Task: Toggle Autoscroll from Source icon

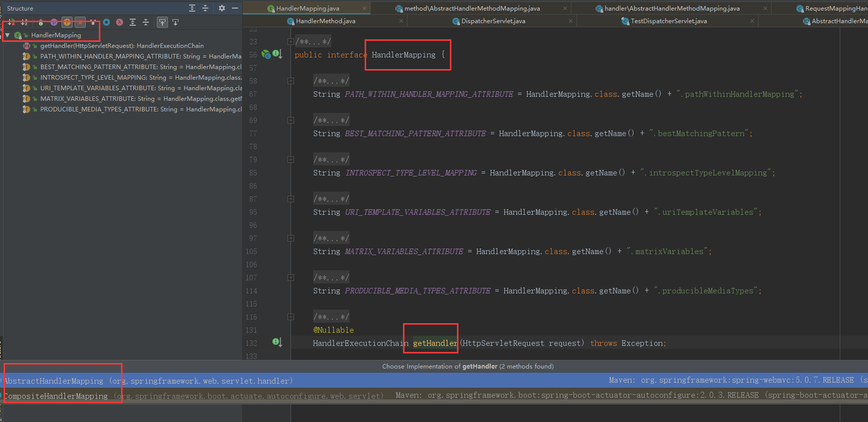Action: [176, 22]
